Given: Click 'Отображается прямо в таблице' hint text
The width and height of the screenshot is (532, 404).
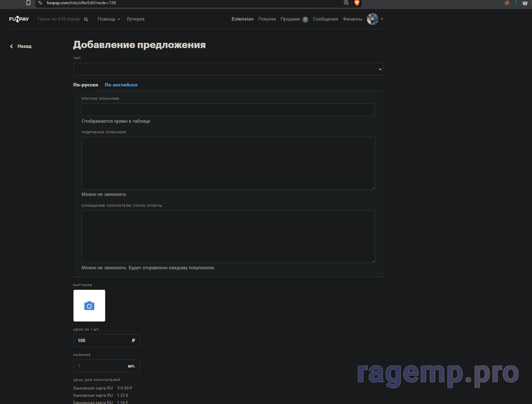Looking at the screenshot, I should (x=116, y=121).
